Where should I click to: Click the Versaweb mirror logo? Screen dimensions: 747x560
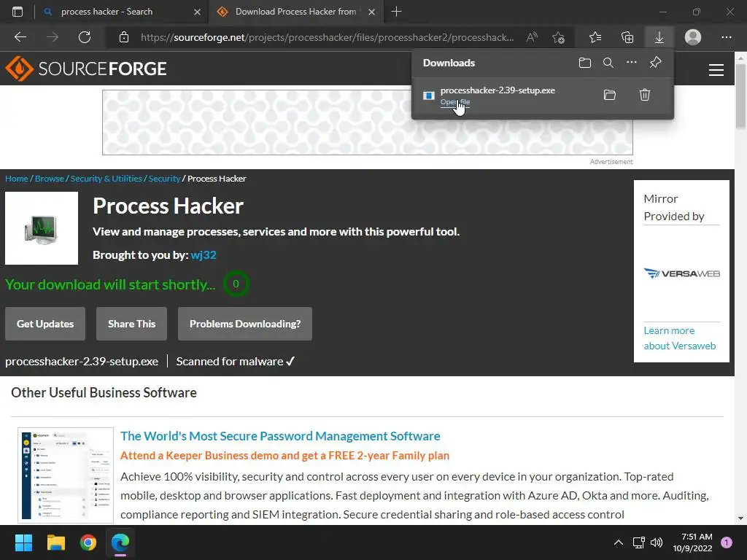tap(682, 273)
